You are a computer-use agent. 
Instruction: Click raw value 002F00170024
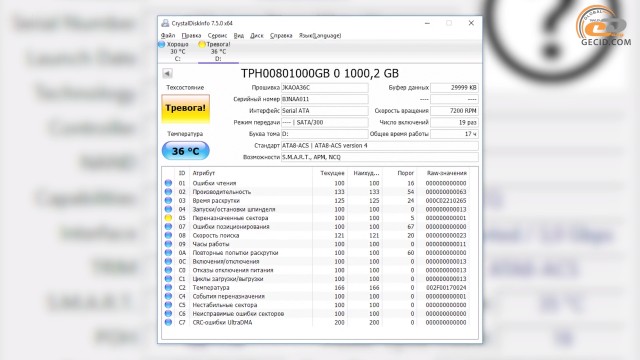pyautogui.click(x=446, y=288)
